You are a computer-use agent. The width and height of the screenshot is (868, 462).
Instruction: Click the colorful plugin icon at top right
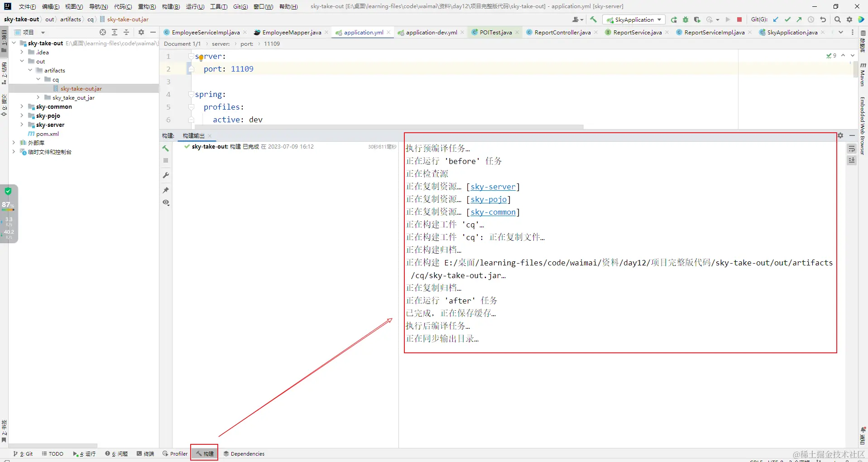pyautogui.click(x=861, y=19)
